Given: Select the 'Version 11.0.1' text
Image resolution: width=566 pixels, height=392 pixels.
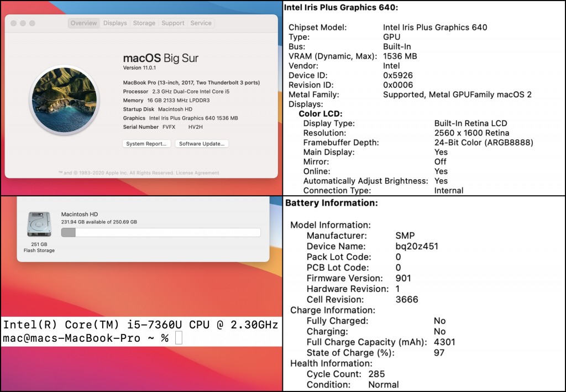Looking at the screenshot, I should (139, 68).
